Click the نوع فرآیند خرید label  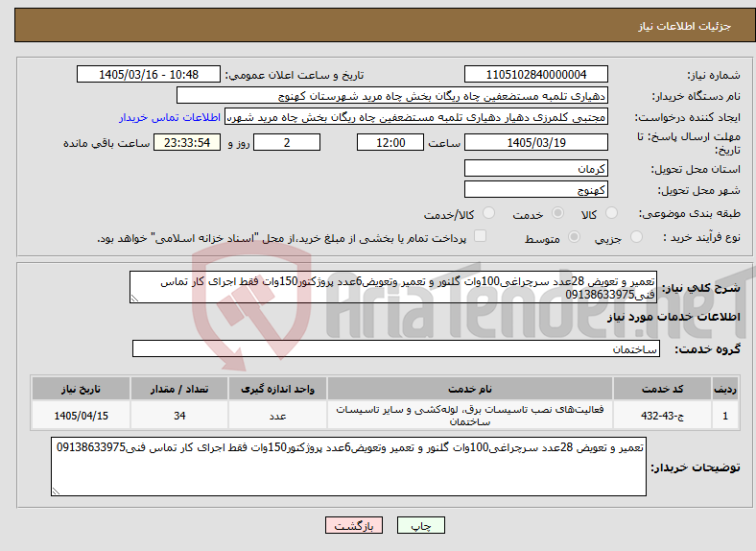pyautogui.click(x=702, y=237)
